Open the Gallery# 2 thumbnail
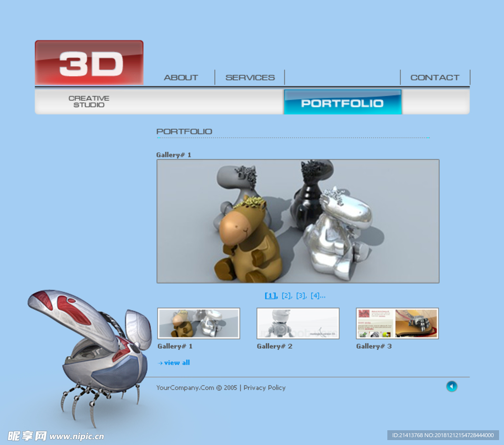The width and height of the screenshot is (504, 445). [298, 324]
